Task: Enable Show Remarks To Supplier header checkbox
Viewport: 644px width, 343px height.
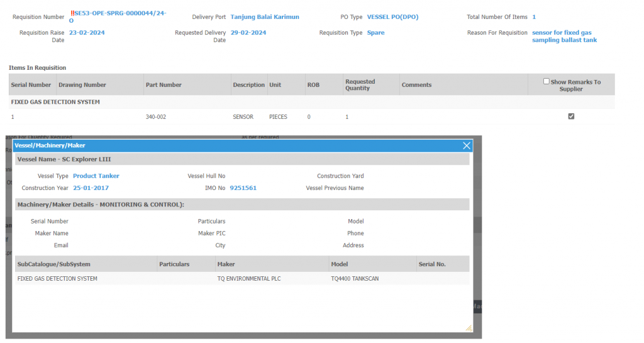Action: pos(547,81)
